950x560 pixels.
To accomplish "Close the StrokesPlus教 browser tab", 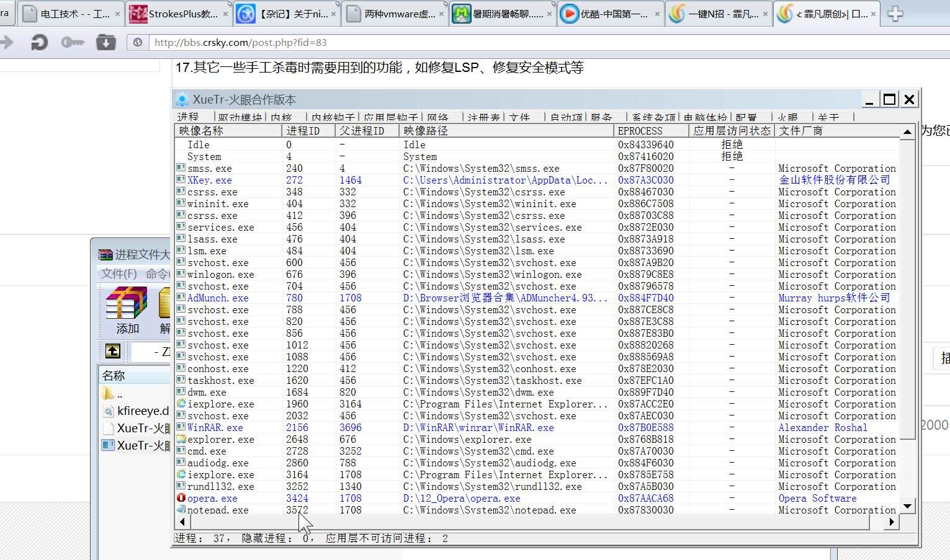I will pyautogui.click(x=225, y=14).
